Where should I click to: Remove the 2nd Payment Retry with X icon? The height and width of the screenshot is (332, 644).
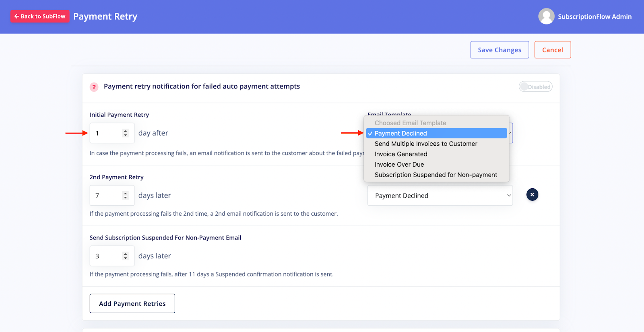tap(532, 195)
